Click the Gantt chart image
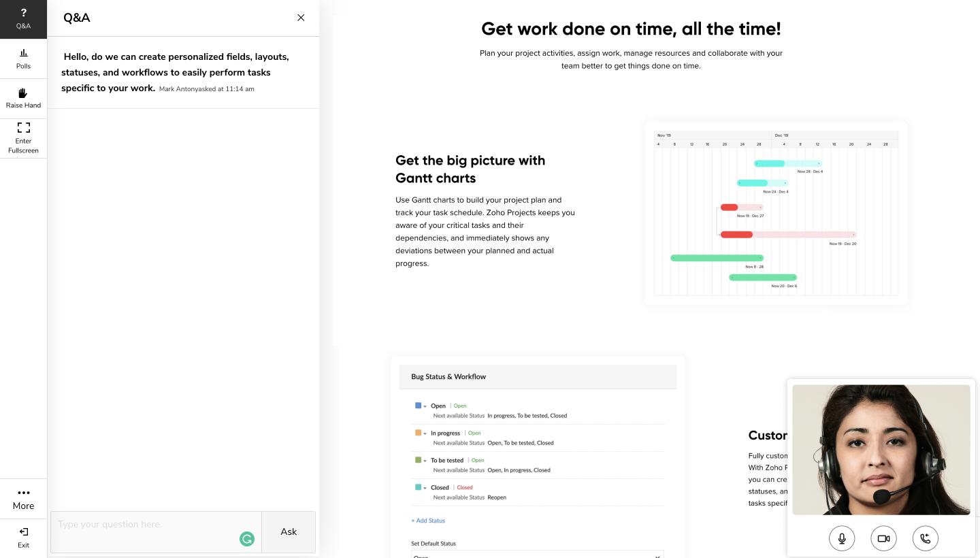 [776, 212]
